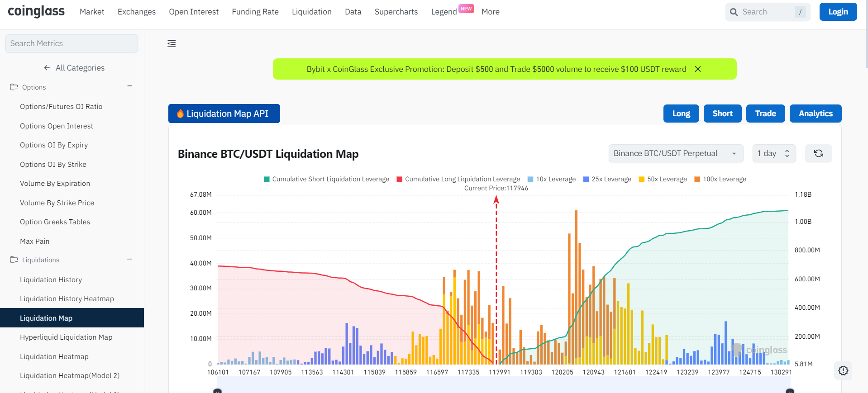868x393 pixels.
Task: Click the magnifier icon in the search box
Action: coord(734,12)
